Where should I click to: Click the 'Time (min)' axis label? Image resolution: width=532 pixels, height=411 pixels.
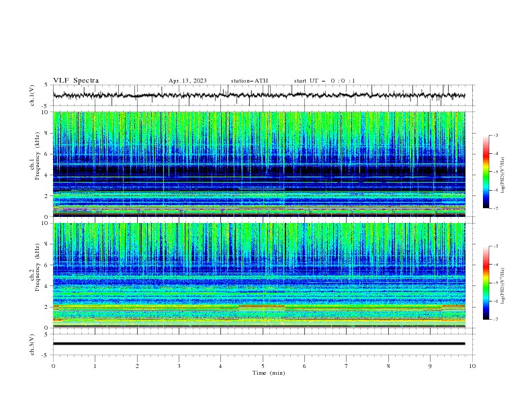click(x=269, y=373)
